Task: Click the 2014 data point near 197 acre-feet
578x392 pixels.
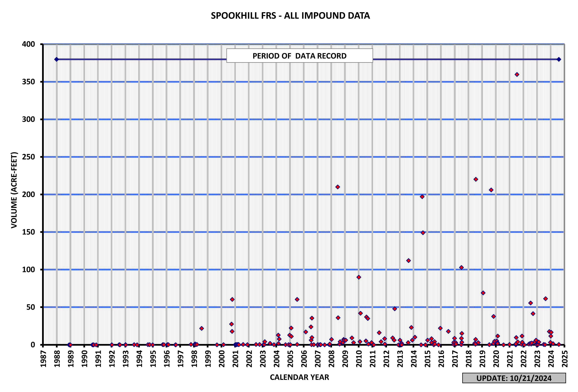Action: coord(422,197)
